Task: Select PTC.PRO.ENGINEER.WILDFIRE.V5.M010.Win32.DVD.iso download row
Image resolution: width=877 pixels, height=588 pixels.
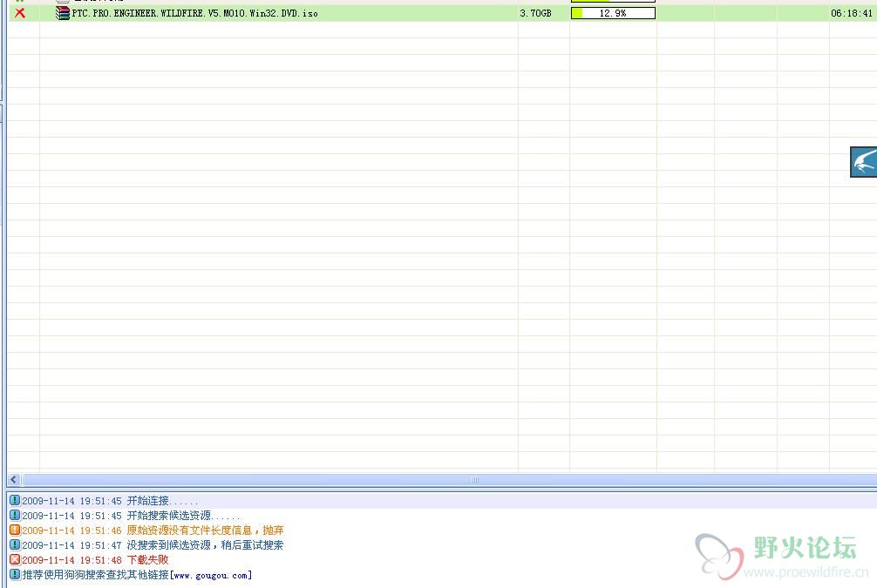Action: click(x=442, y=13)
